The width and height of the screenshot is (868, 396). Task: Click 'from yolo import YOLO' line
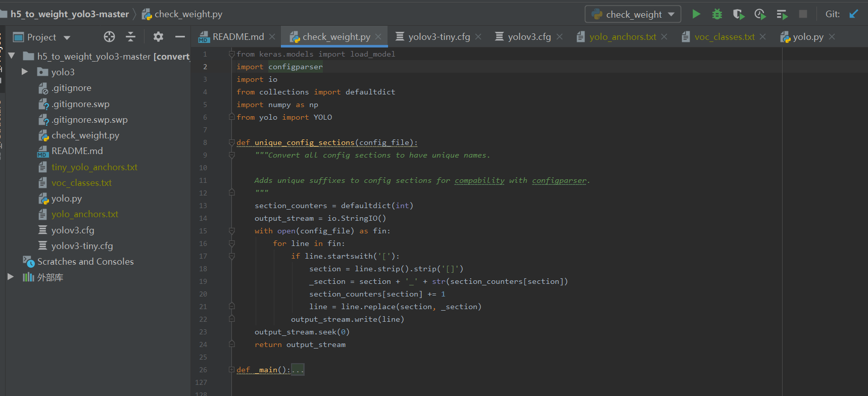[x=284, y=117]
